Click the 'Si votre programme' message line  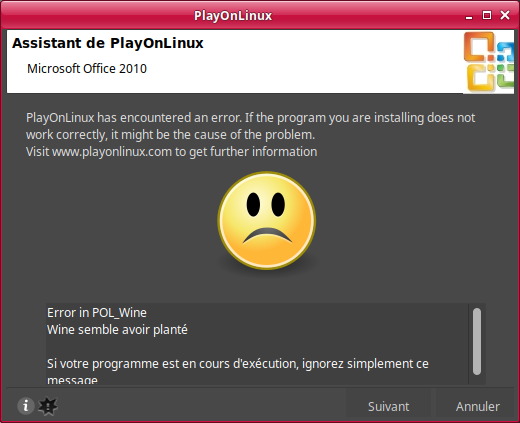[x=238, y=364]
